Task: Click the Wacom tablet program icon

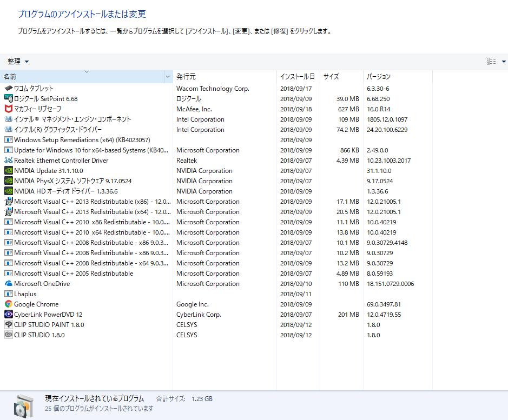Action: pos(8,88)
